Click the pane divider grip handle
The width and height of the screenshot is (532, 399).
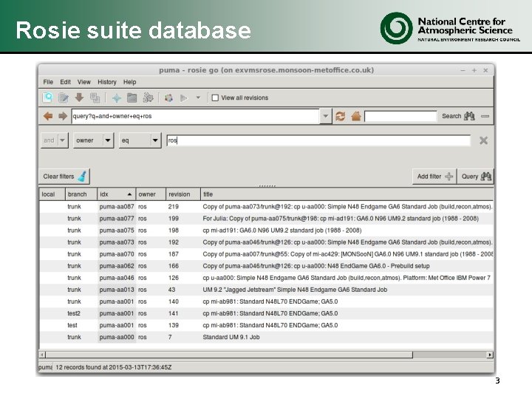(x=267, y=186)
